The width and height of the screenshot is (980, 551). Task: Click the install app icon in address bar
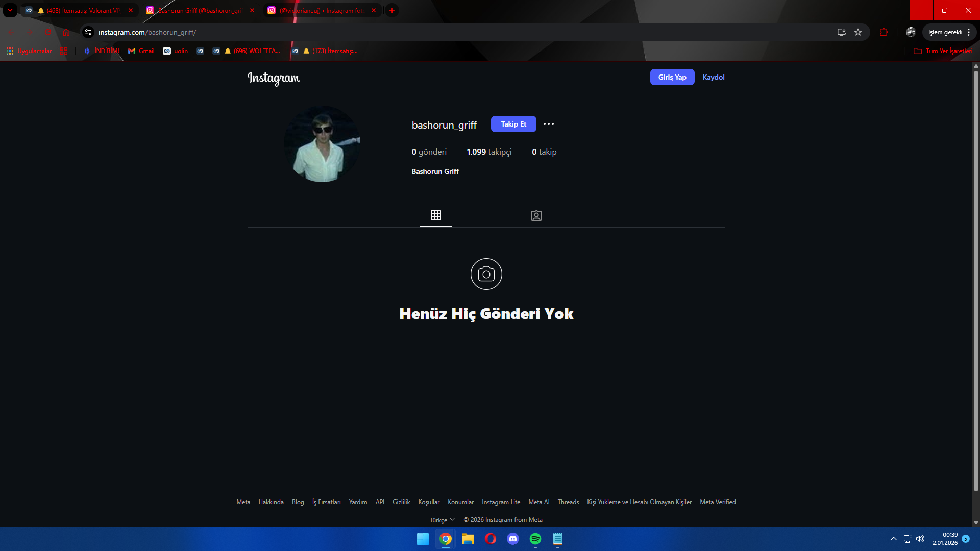(x=842, y=32)
